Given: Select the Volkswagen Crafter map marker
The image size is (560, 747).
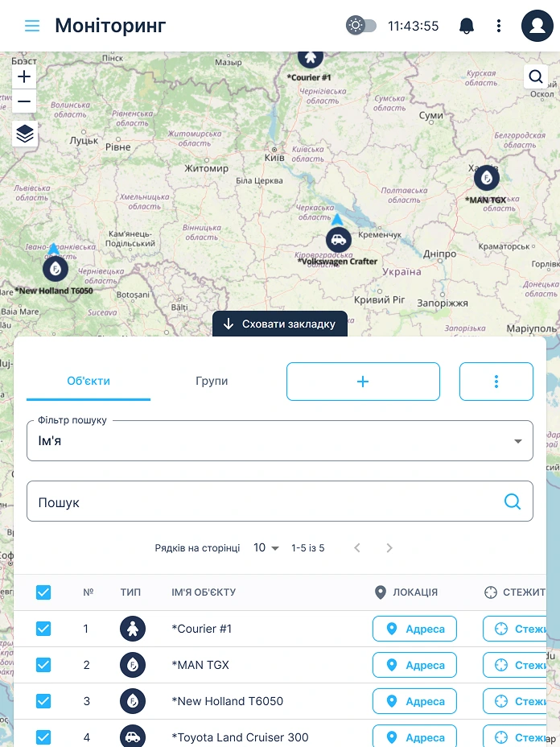Looking at the screenshot, I should click(339, 239).
